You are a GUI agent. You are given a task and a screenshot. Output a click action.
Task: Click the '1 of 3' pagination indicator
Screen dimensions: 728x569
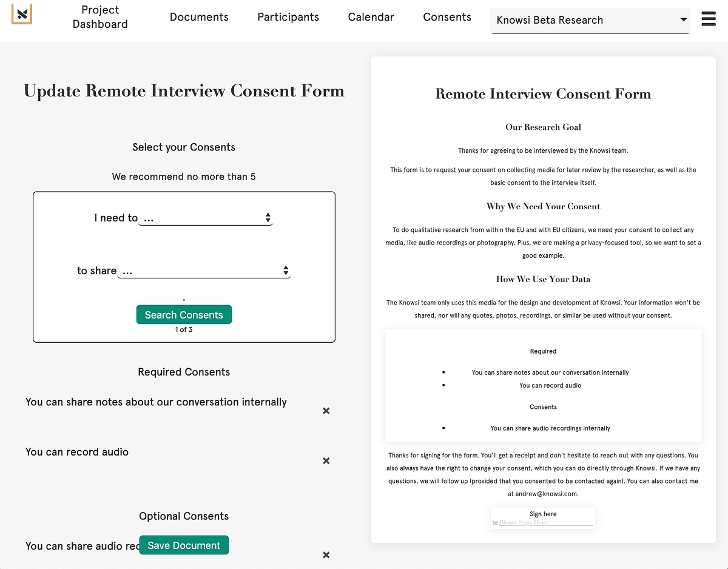pyautogui.click(x=183, y=329)
